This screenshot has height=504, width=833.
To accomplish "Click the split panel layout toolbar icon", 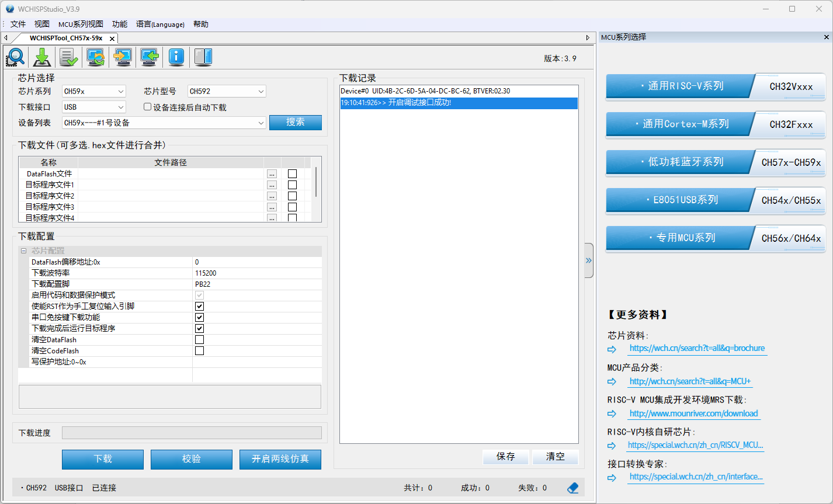I will tap(203, 57).
